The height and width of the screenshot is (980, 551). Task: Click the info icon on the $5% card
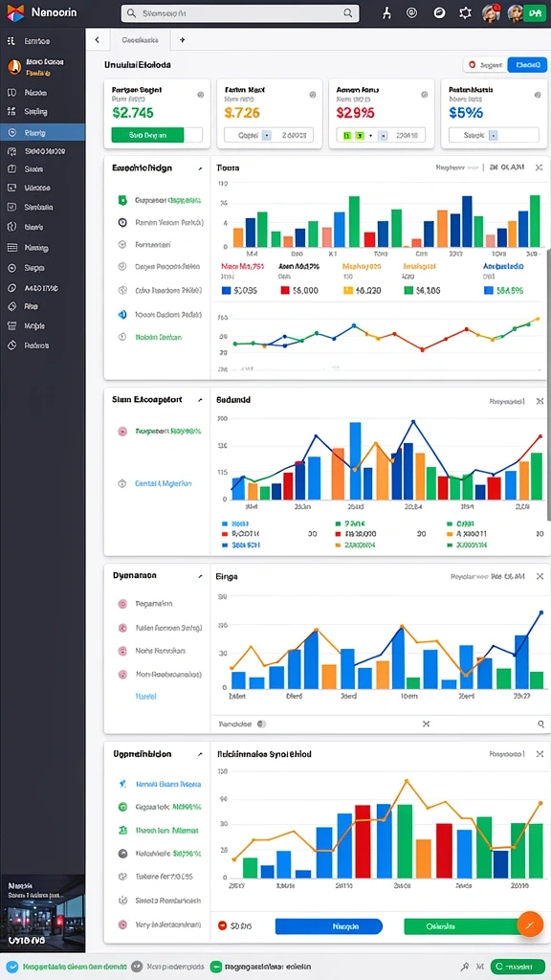(x=538, y=95)
